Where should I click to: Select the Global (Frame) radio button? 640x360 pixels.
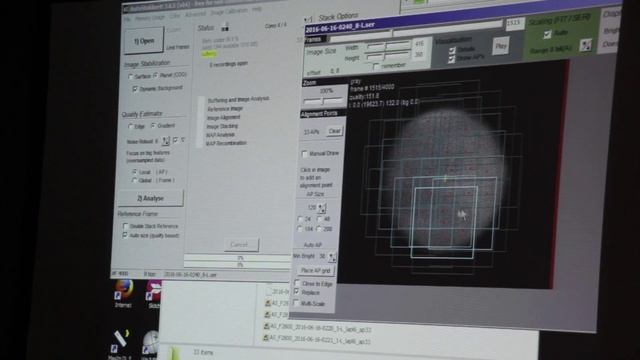tap(134, 180)
